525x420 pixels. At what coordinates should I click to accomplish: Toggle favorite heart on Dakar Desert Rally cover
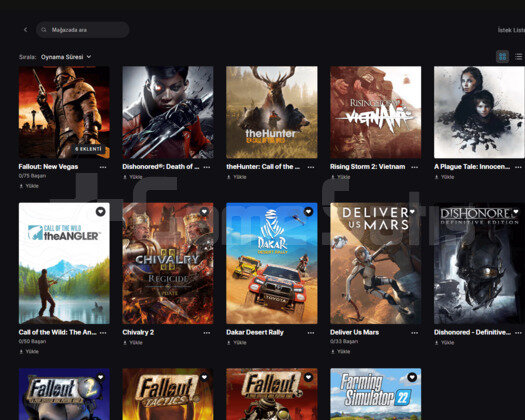[x=308, y=212]
